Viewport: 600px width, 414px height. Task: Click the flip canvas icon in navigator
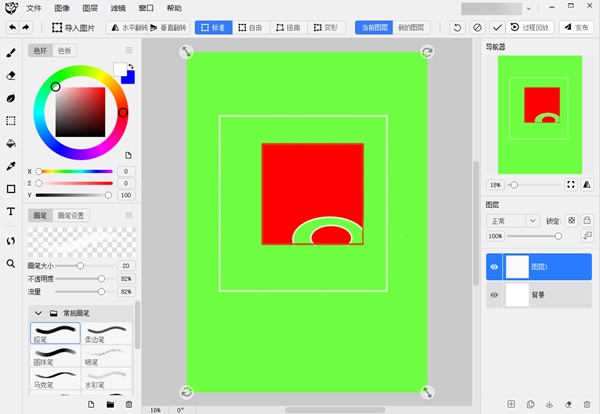click(x=585, y=185)
